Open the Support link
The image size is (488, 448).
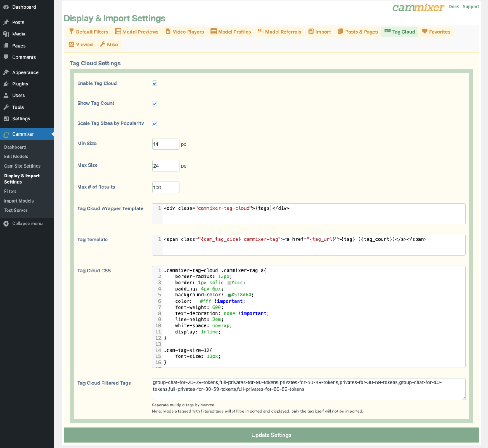pos(471,7)
